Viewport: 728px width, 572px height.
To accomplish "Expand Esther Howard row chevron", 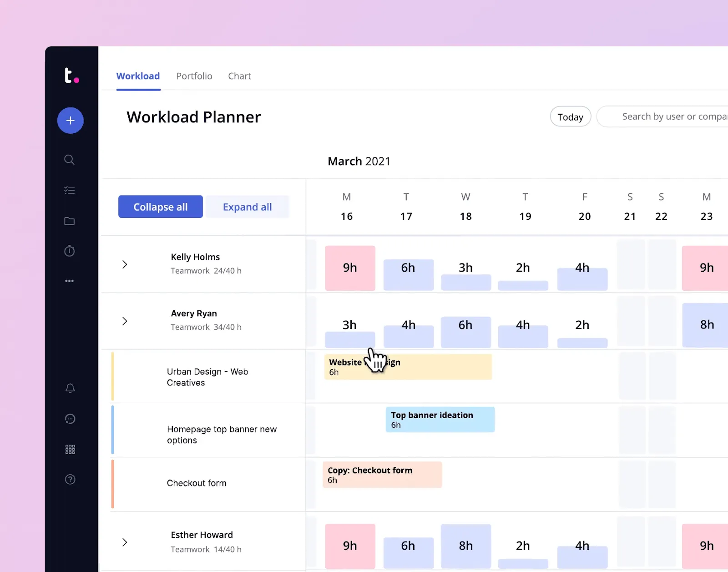I will (x=125, y=542).
